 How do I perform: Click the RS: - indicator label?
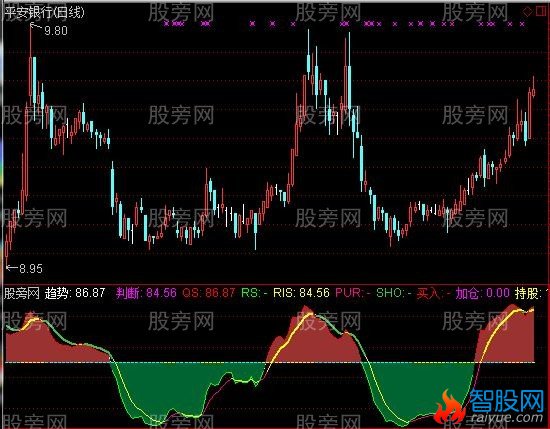(x=255, y=293)
